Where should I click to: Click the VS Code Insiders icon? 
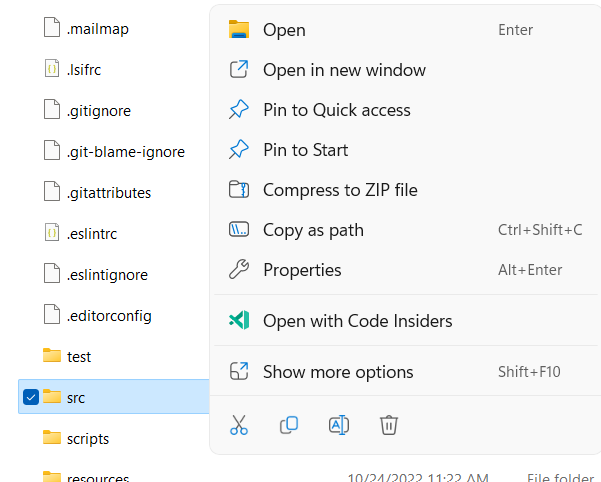pyautogui.click(x=239, y=321)
